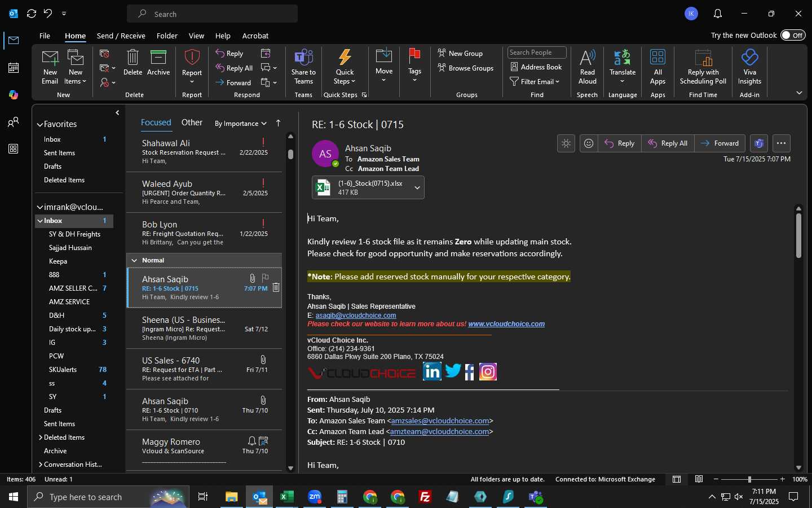Screen dimensions: 812x508
Task: Open All Apps in ribbon
Action: [657, 67]
